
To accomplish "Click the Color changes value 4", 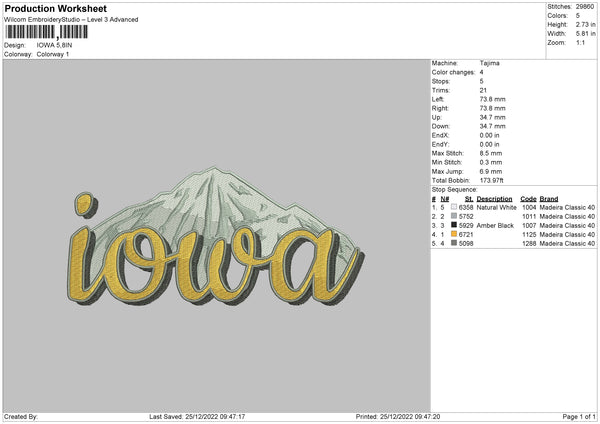I will (481, 72).
